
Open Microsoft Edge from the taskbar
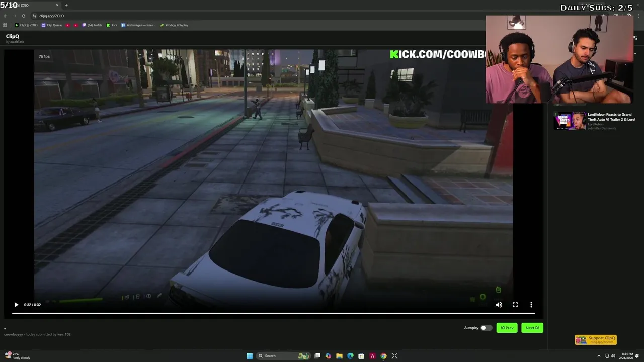tap(351, 356)
